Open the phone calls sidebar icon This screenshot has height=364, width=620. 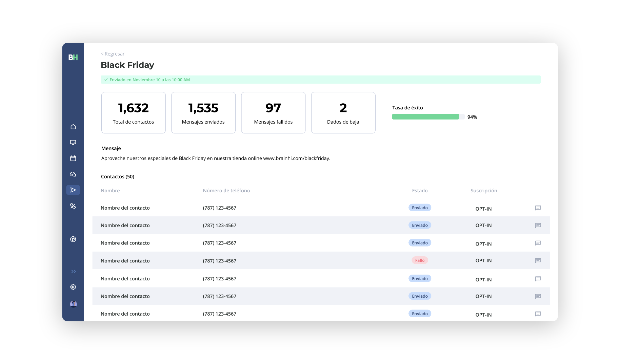pos(73,206)
